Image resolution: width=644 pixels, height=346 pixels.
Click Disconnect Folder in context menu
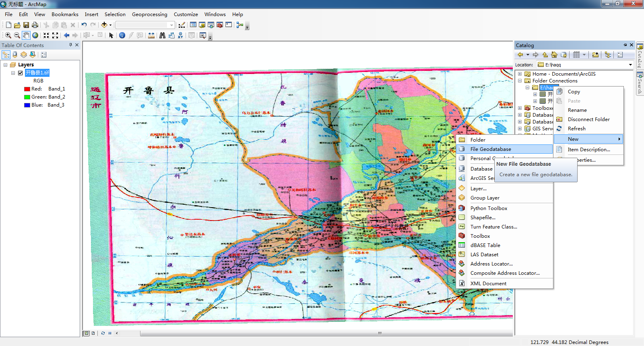588,119
